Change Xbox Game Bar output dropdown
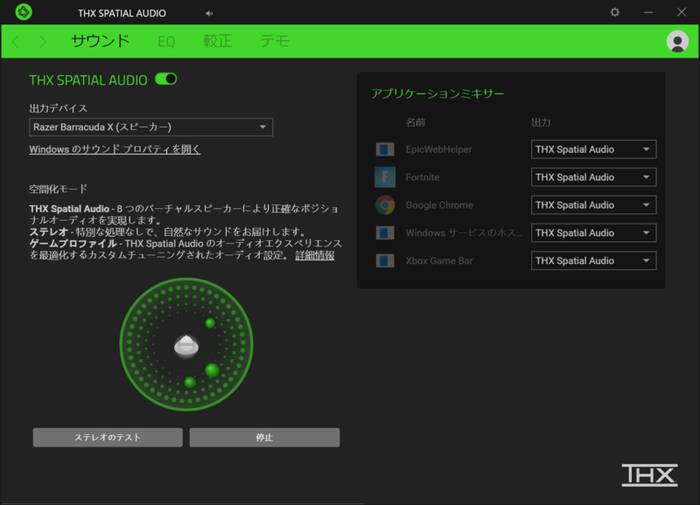700x505 pixels. point(594,261)
